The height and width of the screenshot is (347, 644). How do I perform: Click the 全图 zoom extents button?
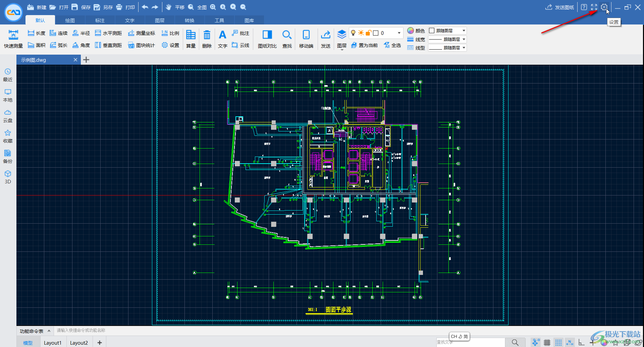point(197,7)
